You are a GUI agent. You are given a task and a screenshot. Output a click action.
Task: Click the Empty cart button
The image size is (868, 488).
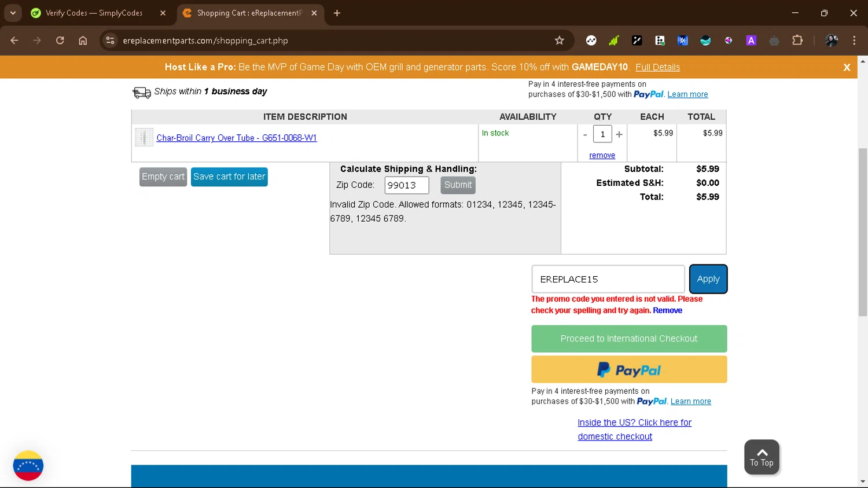[163, 177]
